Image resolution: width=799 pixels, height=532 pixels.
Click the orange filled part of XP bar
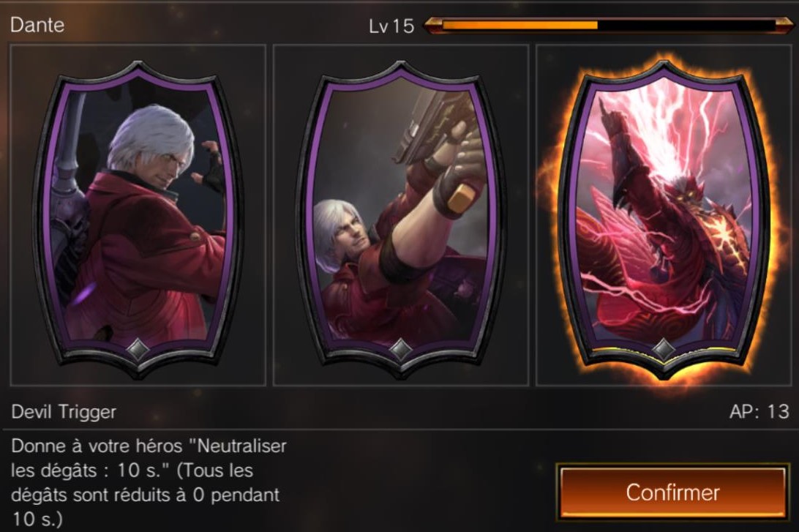point(519,25)
